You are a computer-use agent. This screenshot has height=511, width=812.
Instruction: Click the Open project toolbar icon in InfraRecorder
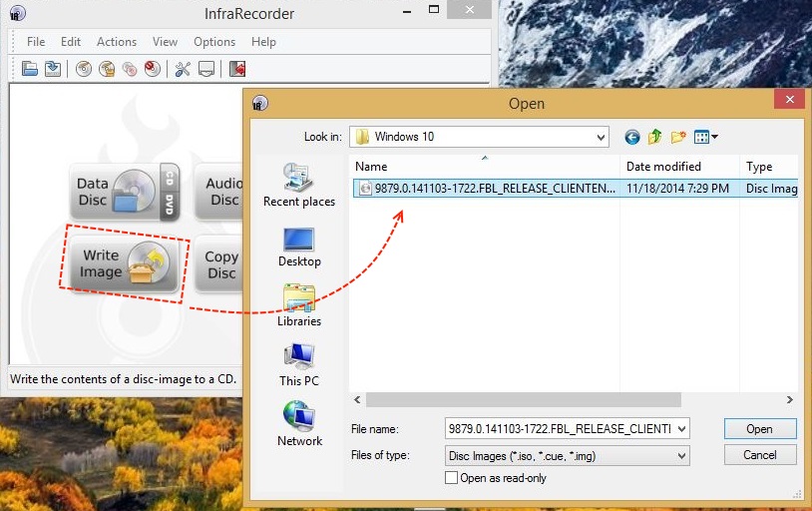pos(30,69)
